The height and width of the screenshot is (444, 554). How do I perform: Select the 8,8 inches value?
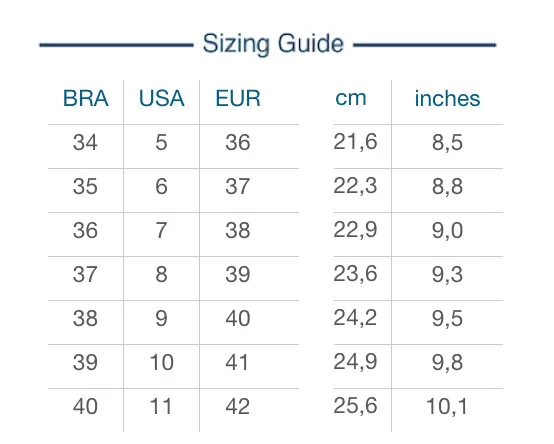click(447, 187)
